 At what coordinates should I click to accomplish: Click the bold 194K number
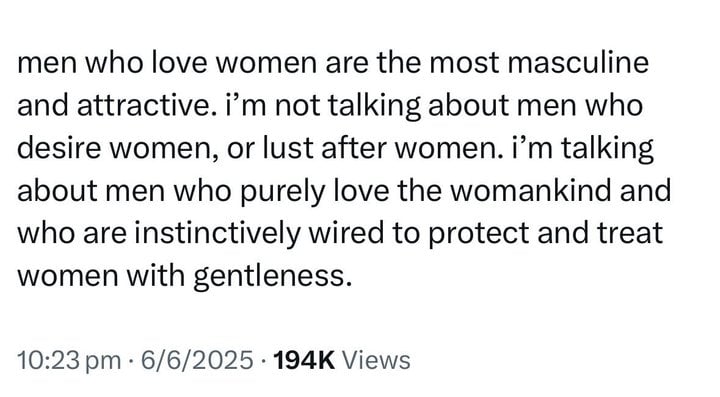[304, 360]
